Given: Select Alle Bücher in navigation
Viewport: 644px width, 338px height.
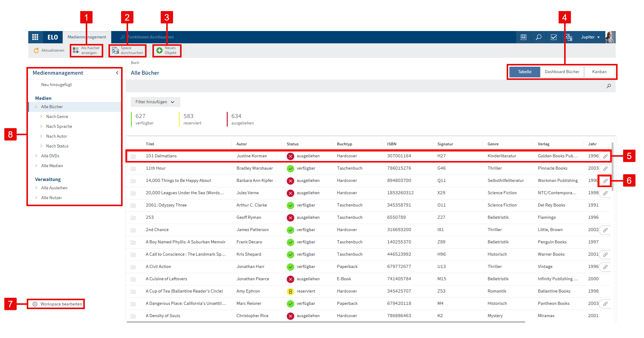Looking at the screenshot, I should 52,107.
